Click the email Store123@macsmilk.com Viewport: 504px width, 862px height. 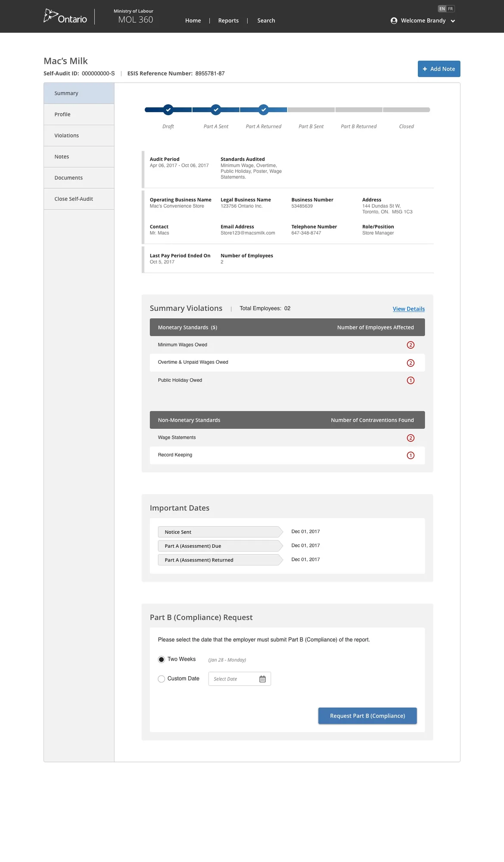[248, 233]
